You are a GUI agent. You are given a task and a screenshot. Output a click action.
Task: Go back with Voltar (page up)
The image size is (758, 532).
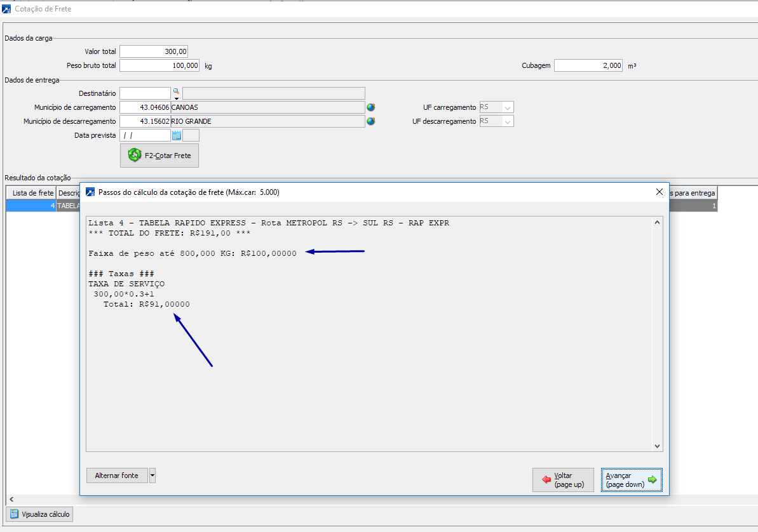[x=563, y=480]
